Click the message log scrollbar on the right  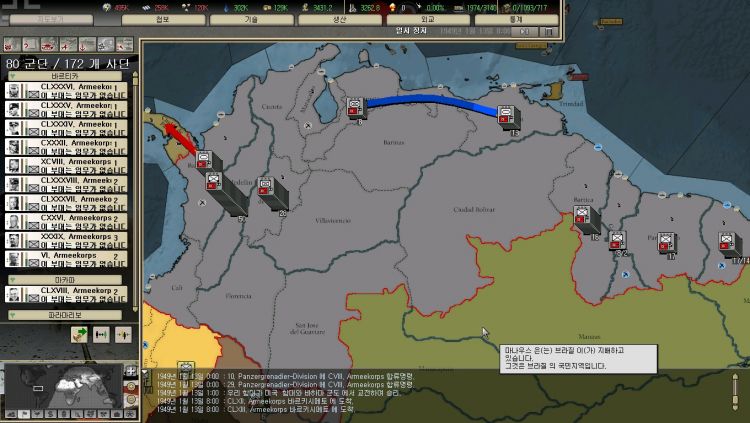pyautogui.click(x=736, y=392)
